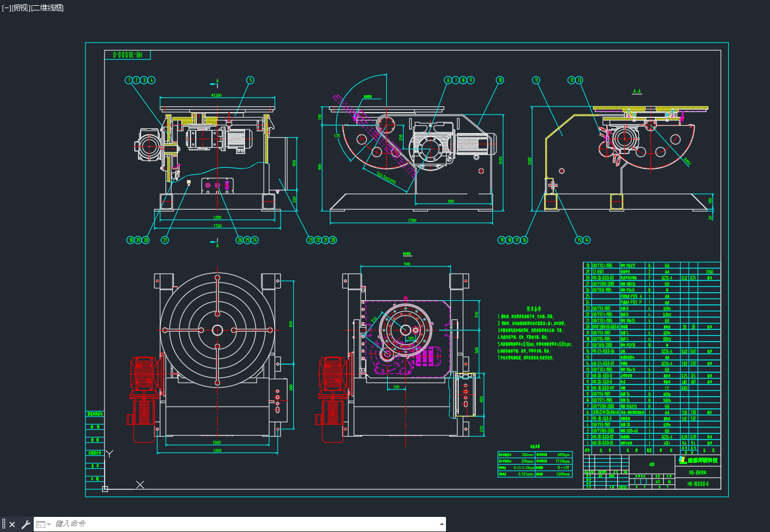Select the 1080 dimension text
The image size is (770, 532).
(217, 442)
